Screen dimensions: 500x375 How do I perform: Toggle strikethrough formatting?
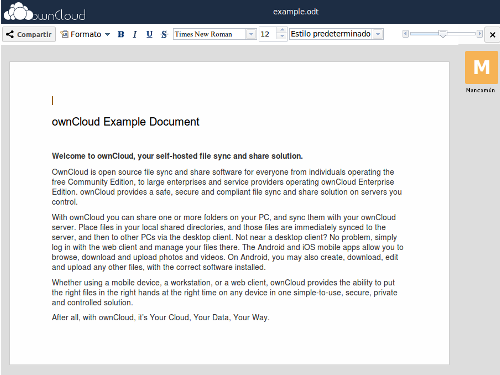pyautogui.click(x=164, y=34)
